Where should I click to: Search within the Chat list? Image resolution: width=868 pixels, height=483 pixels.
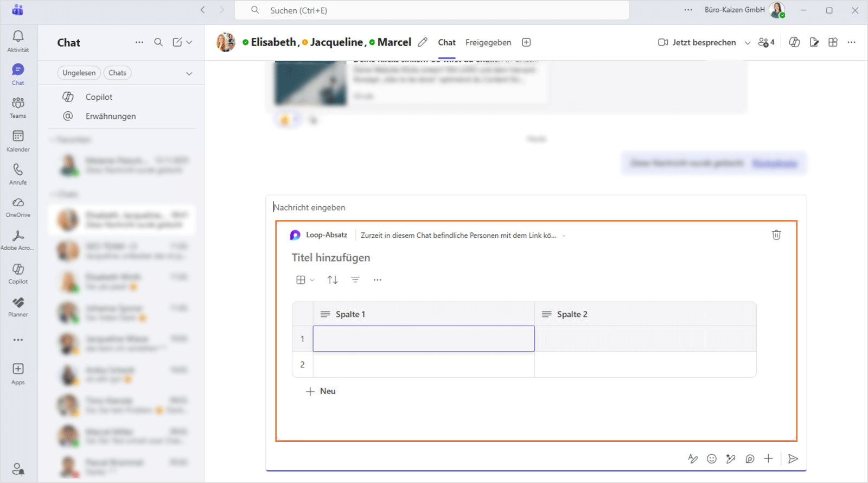(158, 42)
